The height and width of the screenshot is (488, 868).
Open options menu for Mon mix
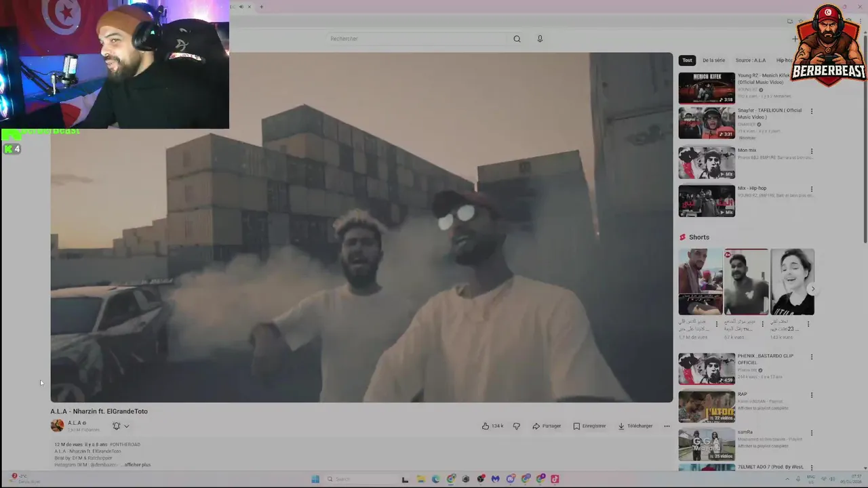tap(811, 151)
